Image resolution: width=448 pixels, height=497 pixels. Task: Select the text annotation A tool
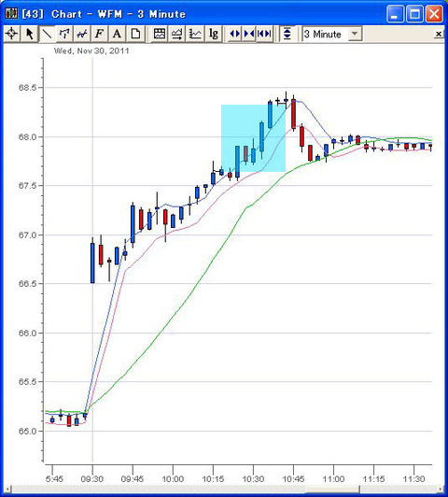click(118, 34)
